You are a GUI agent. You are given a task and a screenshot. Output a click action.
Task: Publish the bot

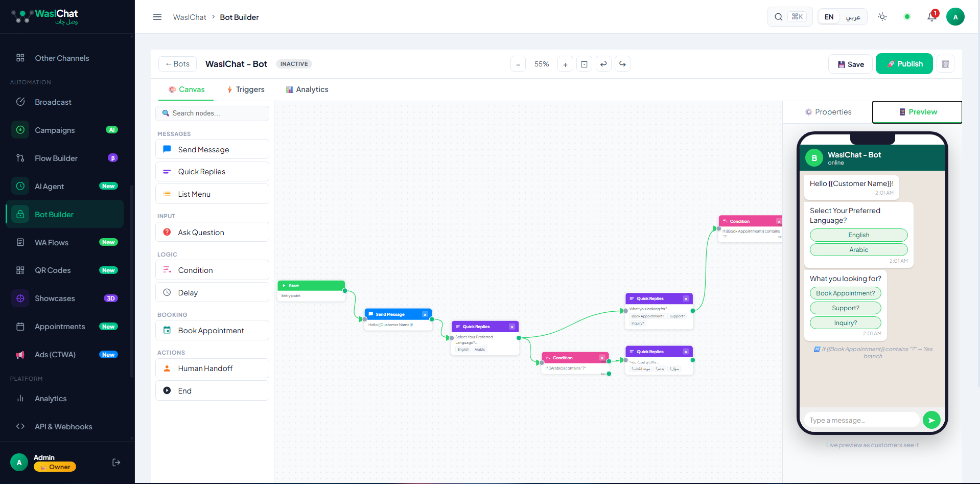(904, 64)
